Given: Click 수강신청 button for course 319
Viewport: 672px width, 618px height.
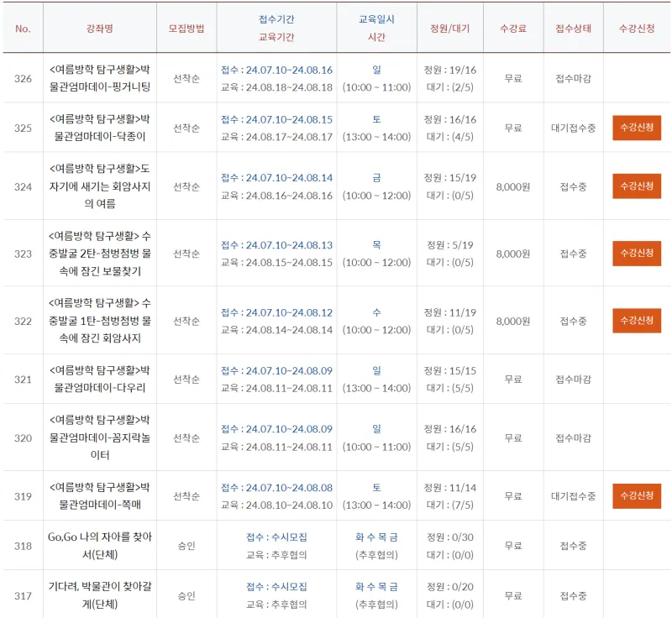Looking at the screenshot, I should 637,496.
